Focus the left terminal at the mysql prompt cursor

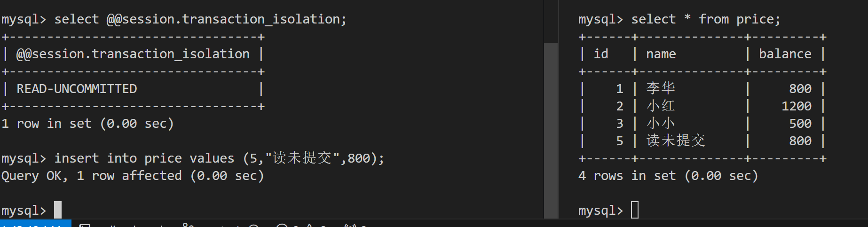click(58, 210)
